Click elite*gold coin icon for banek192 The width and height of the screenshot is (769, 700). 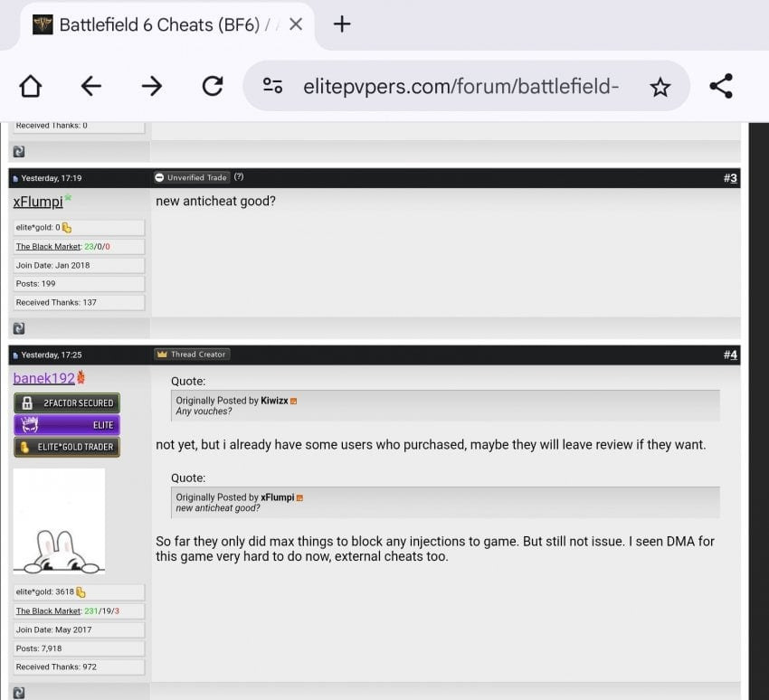tap(81, 592)
